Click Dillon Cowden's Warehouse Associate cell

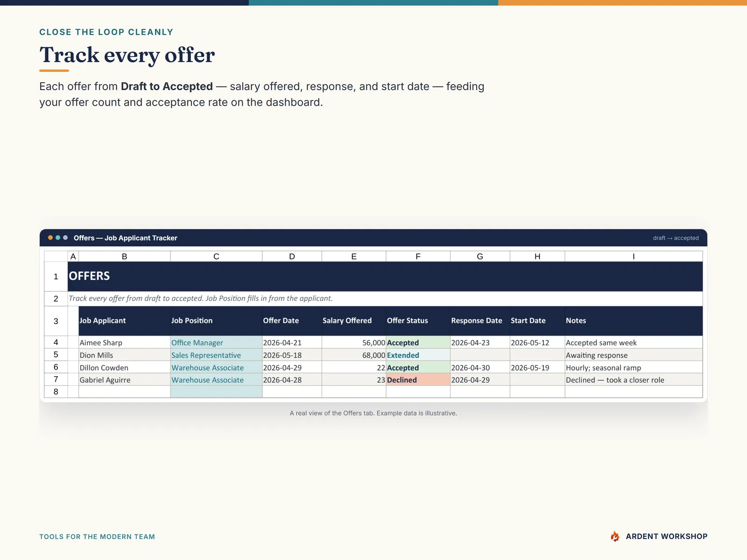tap(216, 367)
